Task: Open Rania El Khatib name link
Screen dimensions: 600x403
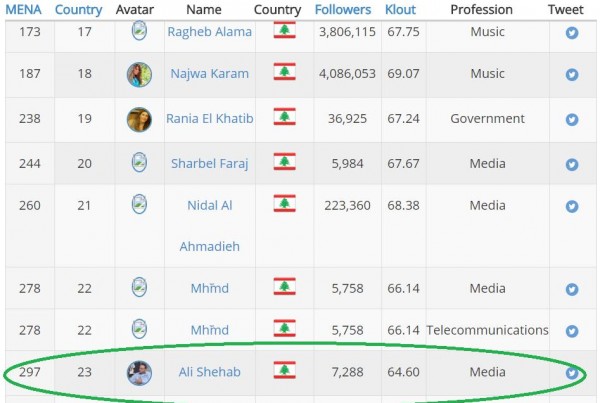Action: pos(211,119)
